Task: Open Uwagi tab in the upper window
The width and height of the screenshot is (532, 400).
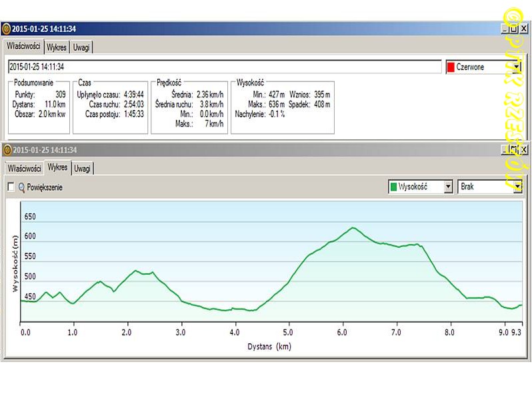Action: pos(82,47)
